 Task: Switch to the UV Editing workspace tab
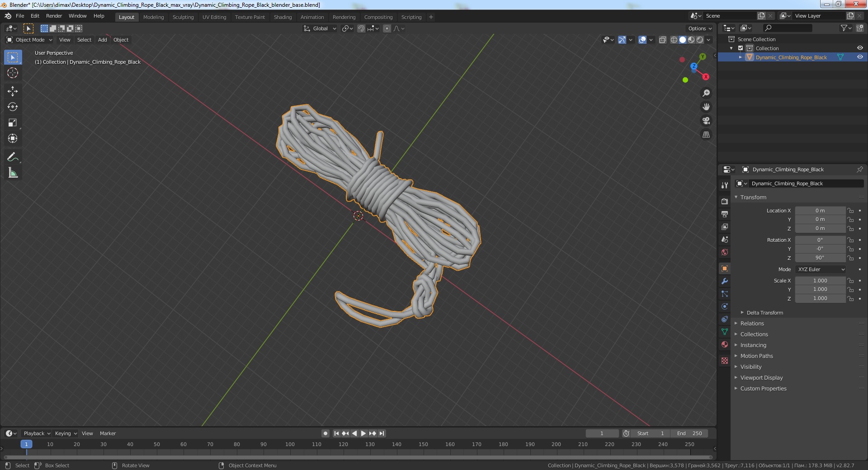214,17
